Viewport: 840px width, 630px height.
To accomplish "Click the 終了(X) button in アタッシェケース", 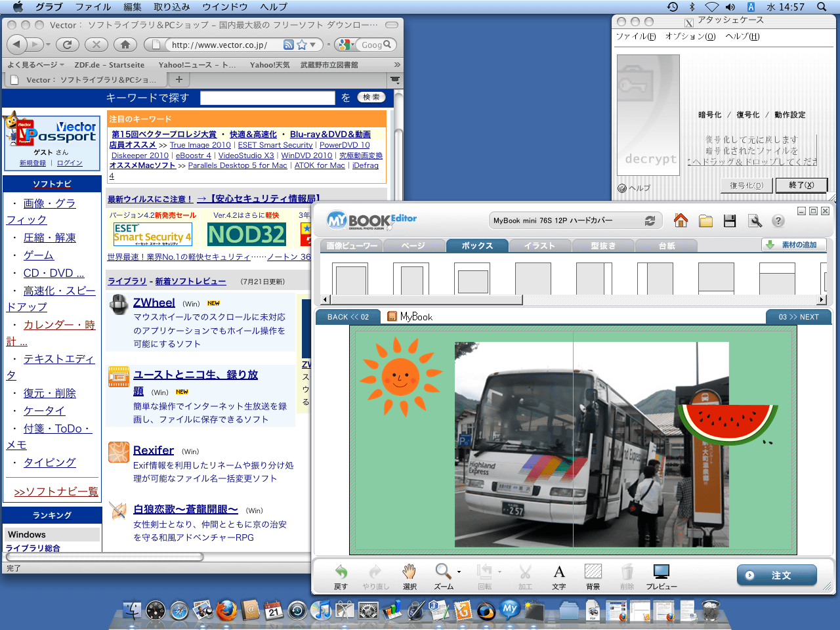I will [x=801, y=185].
